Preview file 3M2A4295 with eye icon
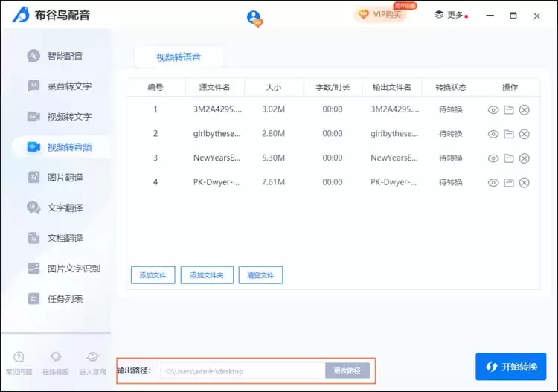Viewport: 558px width, 392px height. tap(493, 110)
